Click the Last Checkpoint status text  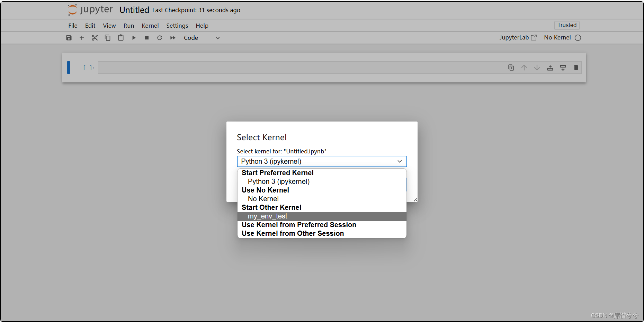[x=196, y=10]
